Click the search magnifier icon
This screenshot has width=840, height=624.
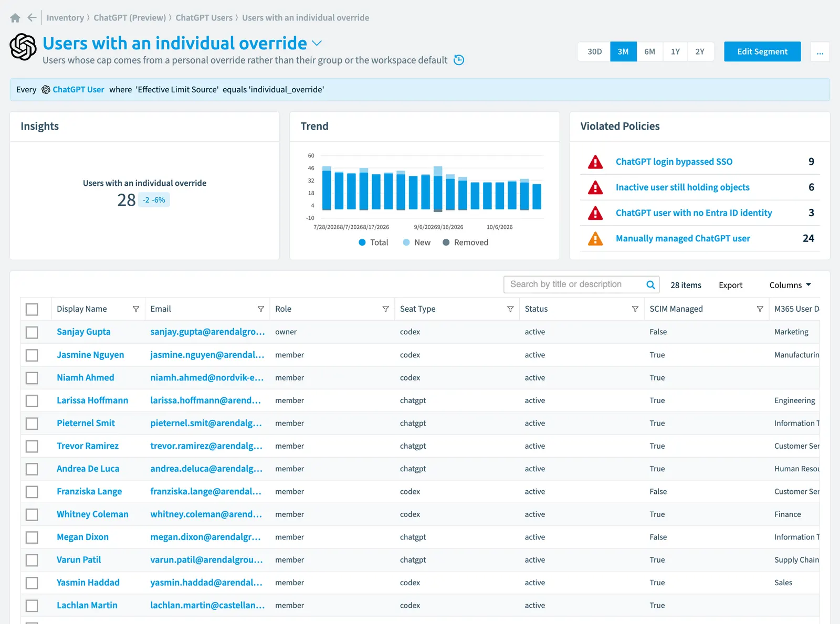(650, 284)
